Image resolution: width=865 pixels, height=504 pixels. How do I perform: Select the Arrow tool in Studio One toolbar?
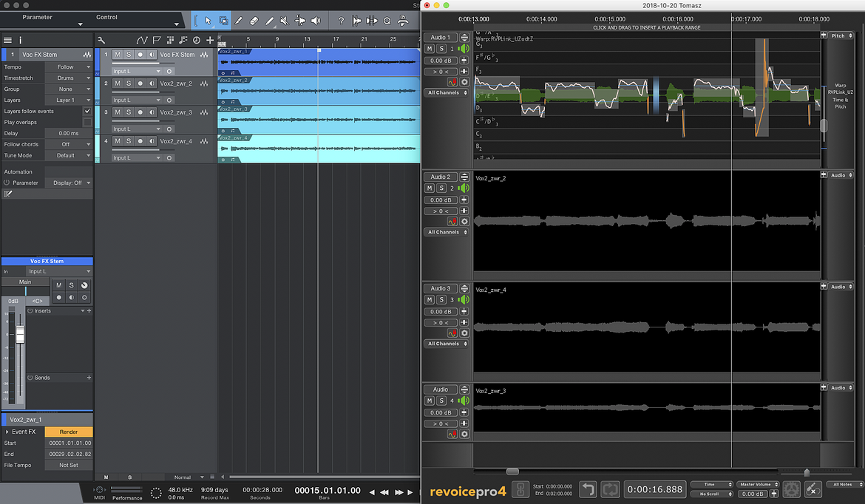208,21
